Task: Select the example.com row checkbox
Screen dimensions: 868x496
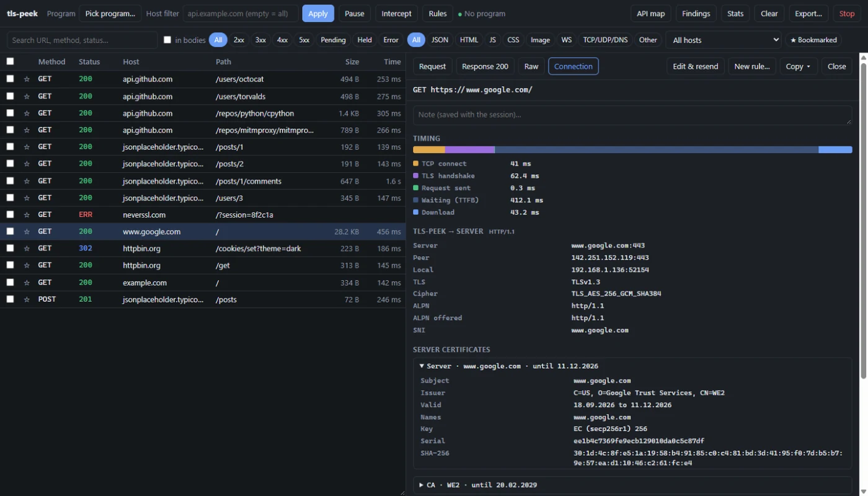Action: pyautogui.click(x=10, y=282)
